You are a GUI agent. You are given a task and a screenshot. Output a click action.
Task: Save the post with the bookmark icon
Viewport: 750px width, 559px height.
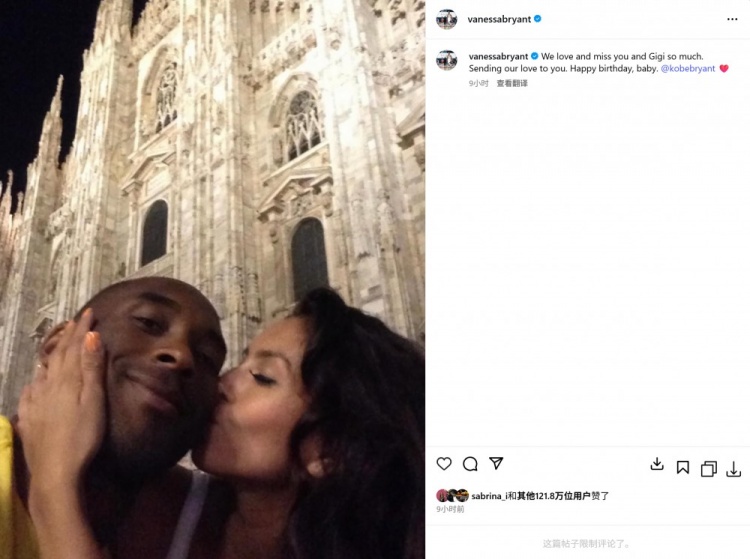click(x=683, y=467)
